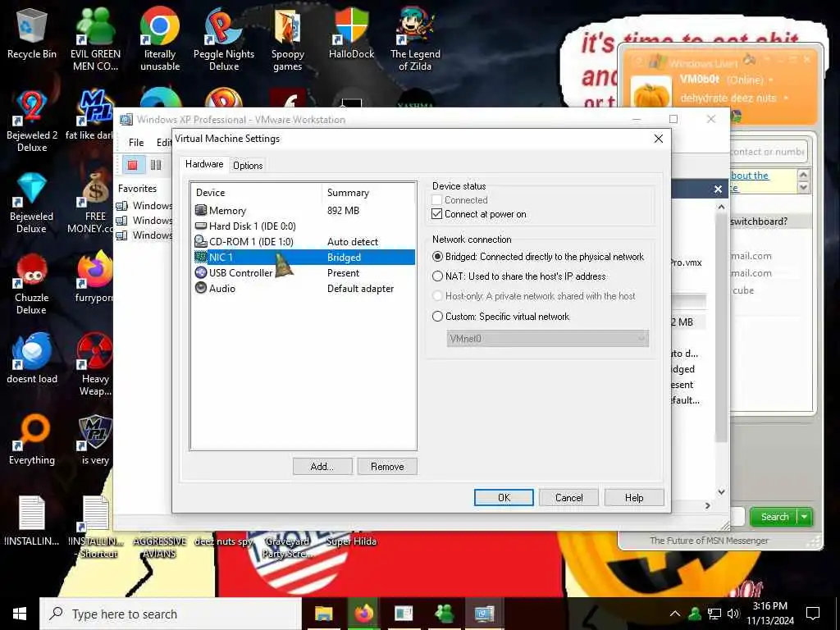
Task: Open MSN Search button dropdown arrow
Action: click(805, 517)
